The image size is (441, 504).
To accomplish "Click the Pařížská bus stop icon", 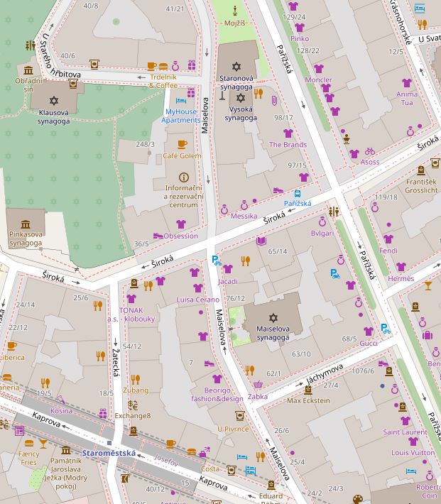I will [297, 193].
